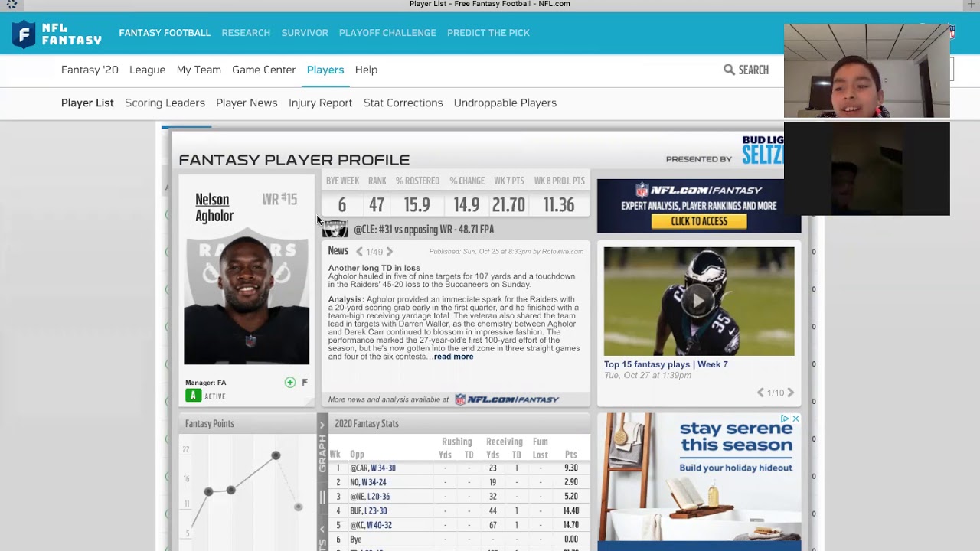Add Nelson Agholor with green plus icon
980x551 pixels.
290,383
